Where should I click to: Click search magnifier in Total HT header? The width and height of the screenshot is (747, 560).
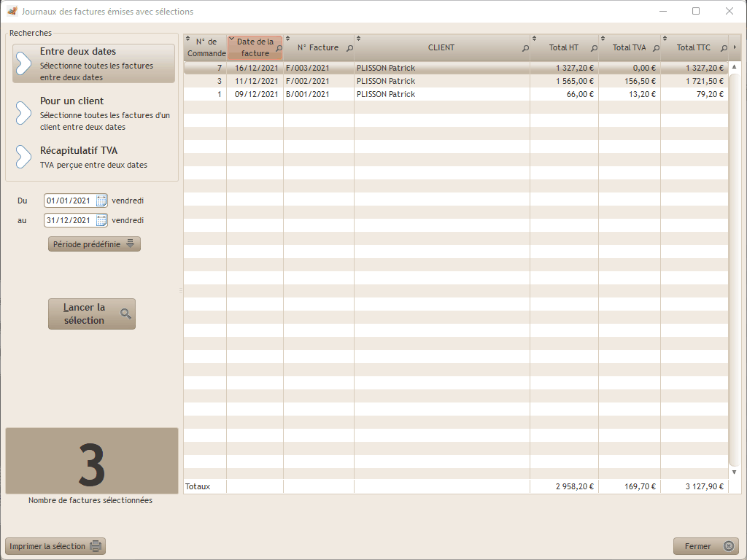click(594, 48)
